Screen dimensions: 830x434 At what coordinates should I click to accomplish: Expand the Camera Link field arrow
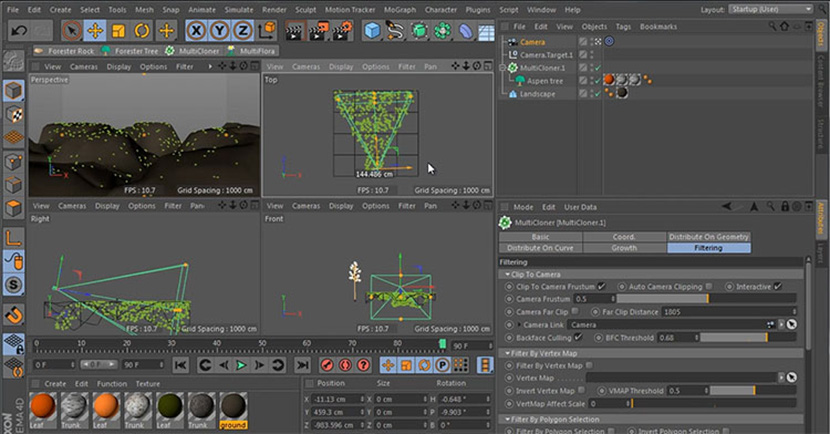tap(519, 324)
